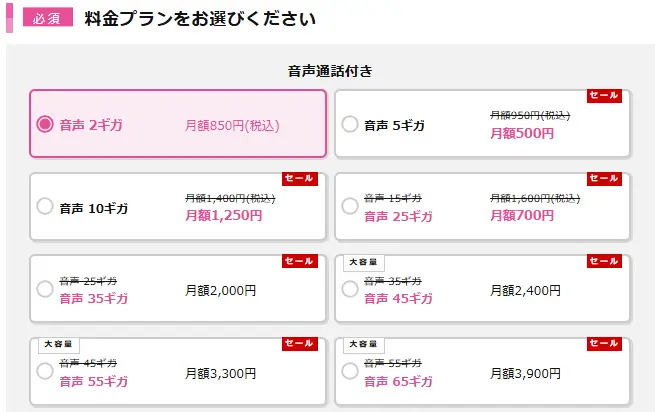Image resolution: width=661 pixels, height=412 pixels.
Task: Click the セール badge on the 10ギガ plan
Action: [299, 179]
